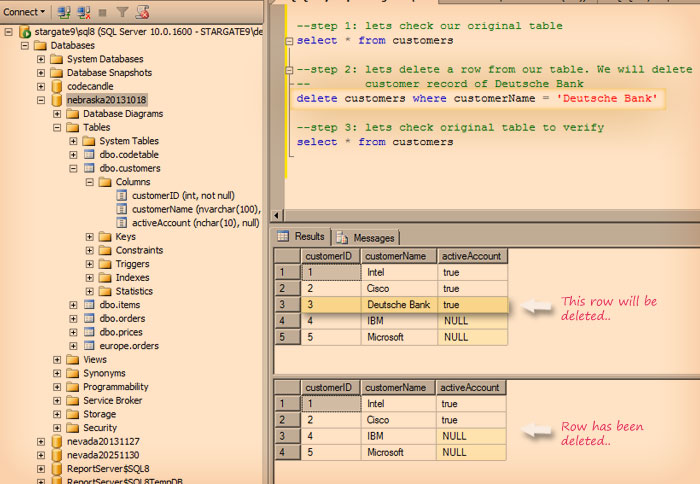
Task: Click the Programmability folder icon
Action: [x=72, y=387]
